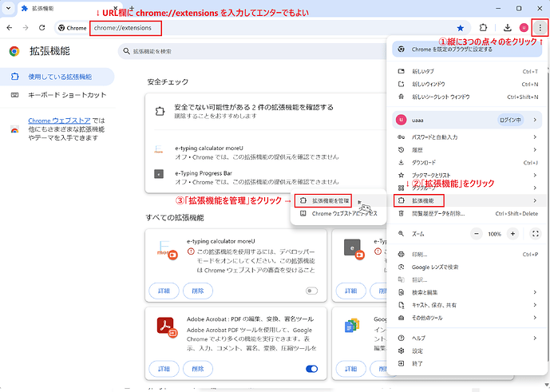Select Google レンズで検索 menu item

467,267
